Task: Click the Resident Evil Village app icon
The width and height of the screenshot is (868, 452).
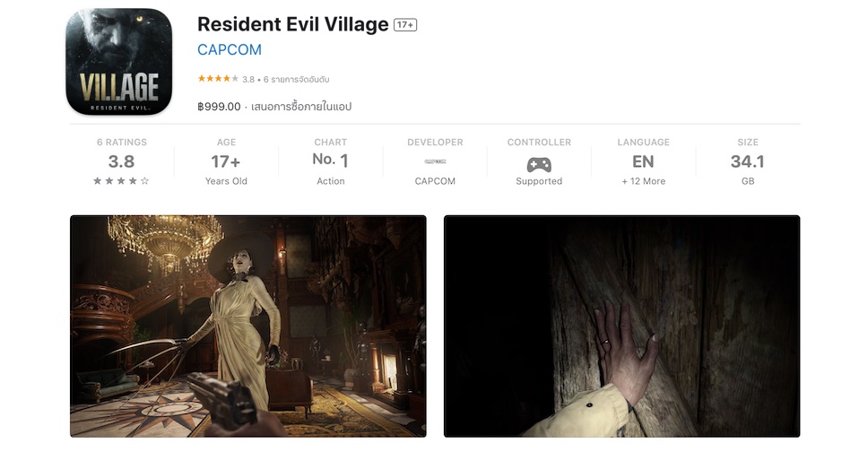Action: tap(119, 62)
